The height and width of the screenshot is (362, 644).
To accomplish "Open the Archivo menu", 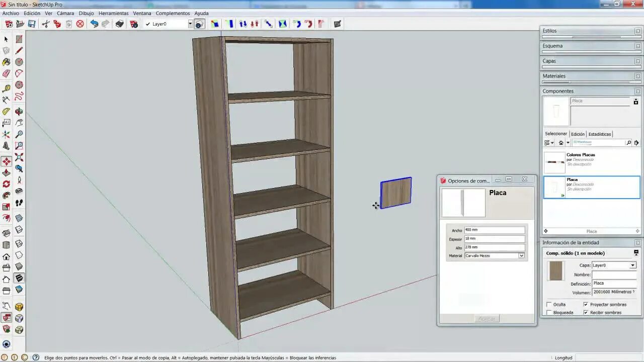I will pyautogui.click(x=11, y=14).
